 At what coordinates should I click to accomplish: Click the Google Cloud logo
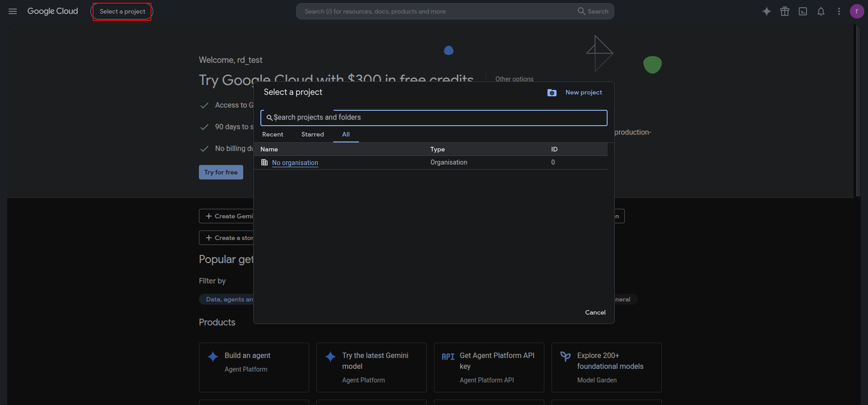[52, 11]
